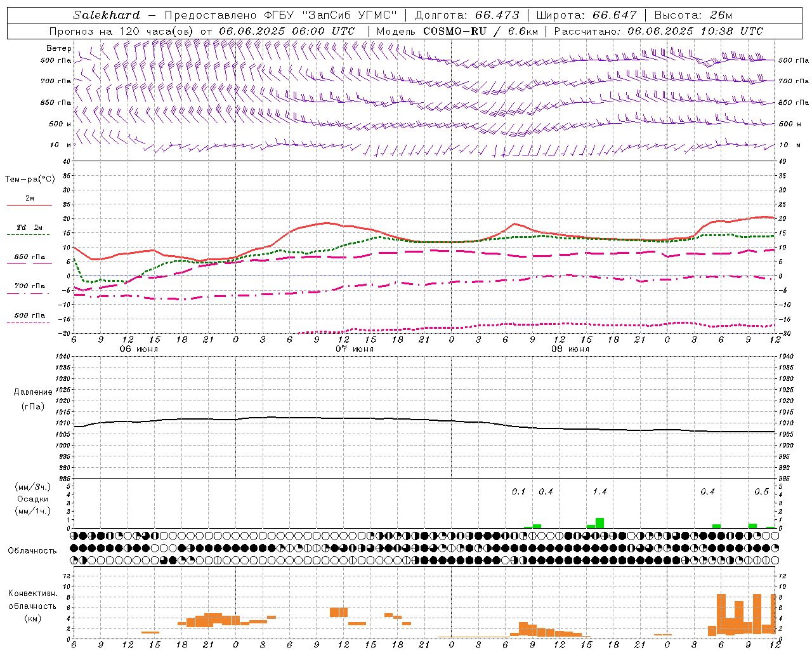The height and width of the screenshot is (650, 812).
Task: Click the precipitation value 0.1
Action: tap(519, 492)
